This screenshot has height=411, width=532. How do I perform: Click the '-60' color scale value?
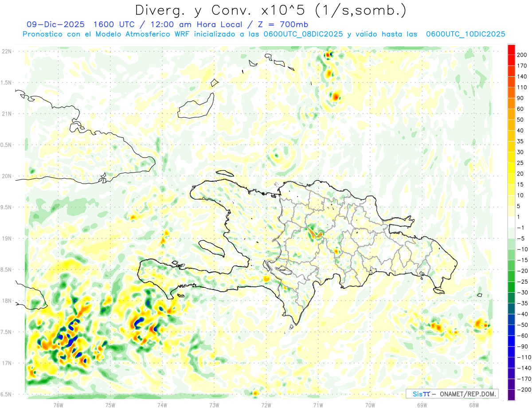coord(523,336)
